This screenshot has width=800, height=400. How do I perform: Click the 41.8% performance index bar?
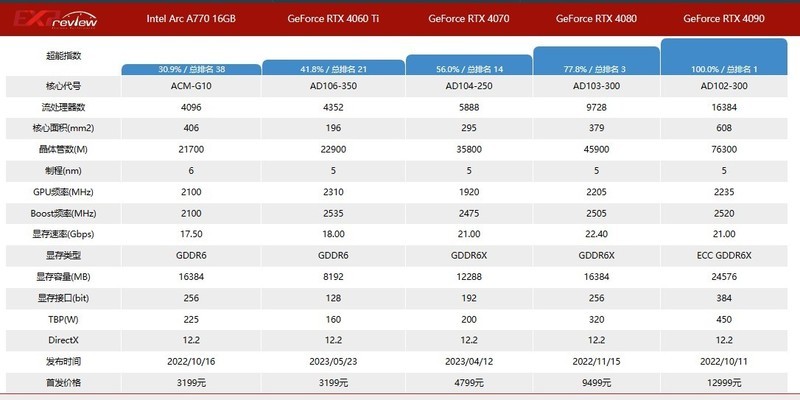[333, 67]
